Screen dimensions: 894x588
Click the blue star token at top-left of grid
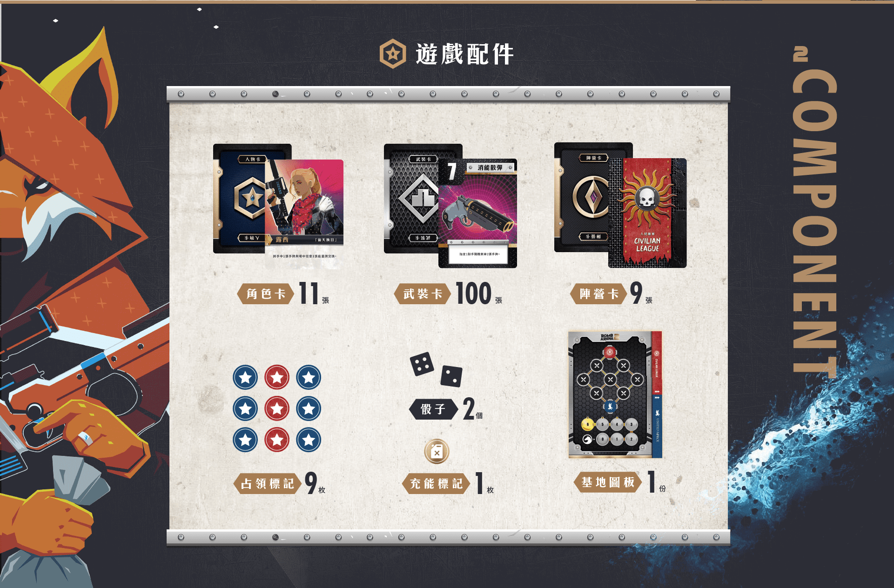point(246,377)
